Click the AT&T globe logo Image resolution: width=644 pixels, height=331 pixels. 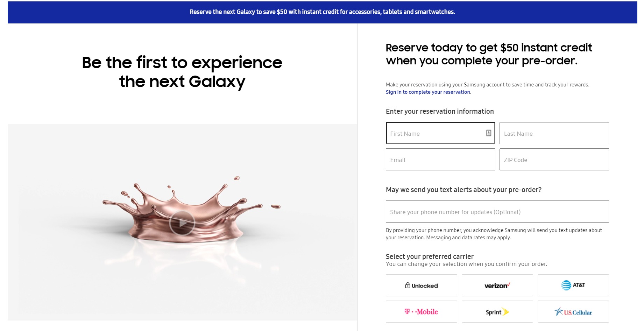(566, 285)
